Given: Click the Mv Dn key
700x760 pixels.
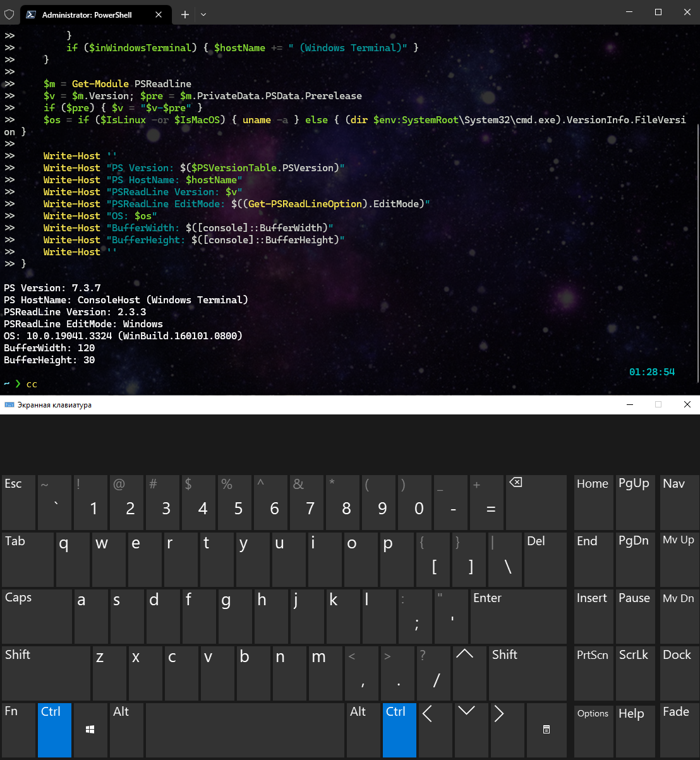Looking at the screenshot, I should coord(679,616).
